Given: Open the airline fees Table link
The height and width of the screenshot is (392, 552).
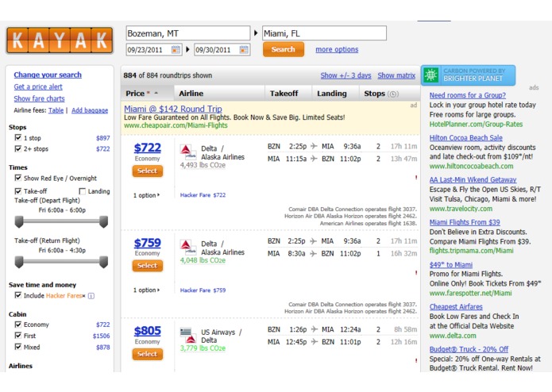Looking at the screenshot, I should point(56,110).
